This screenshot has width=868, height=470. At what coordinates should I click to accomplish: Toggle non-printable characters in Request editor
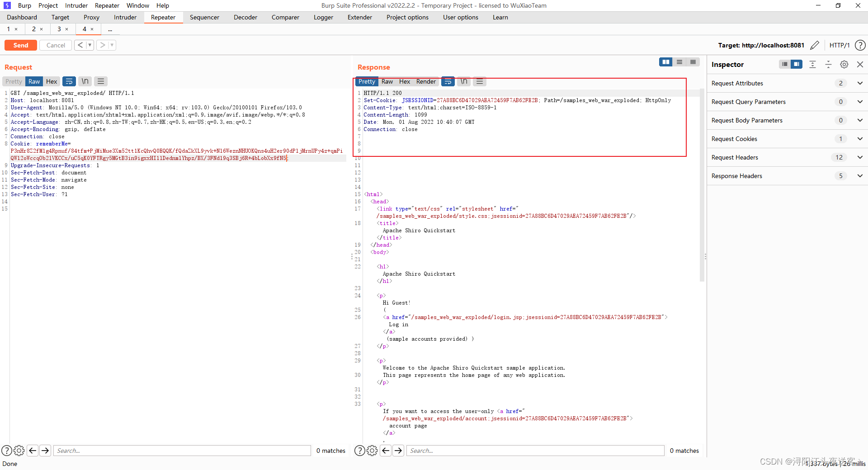tap(85, 81)
